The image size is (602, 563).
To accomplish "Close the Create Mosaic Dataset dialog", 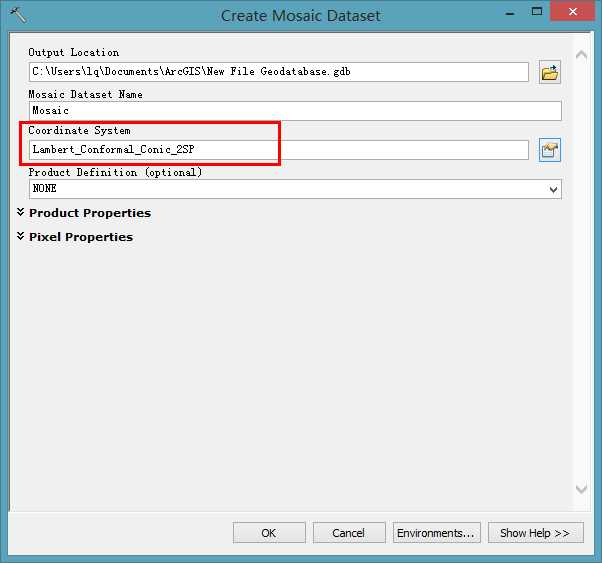I will 573,11.
